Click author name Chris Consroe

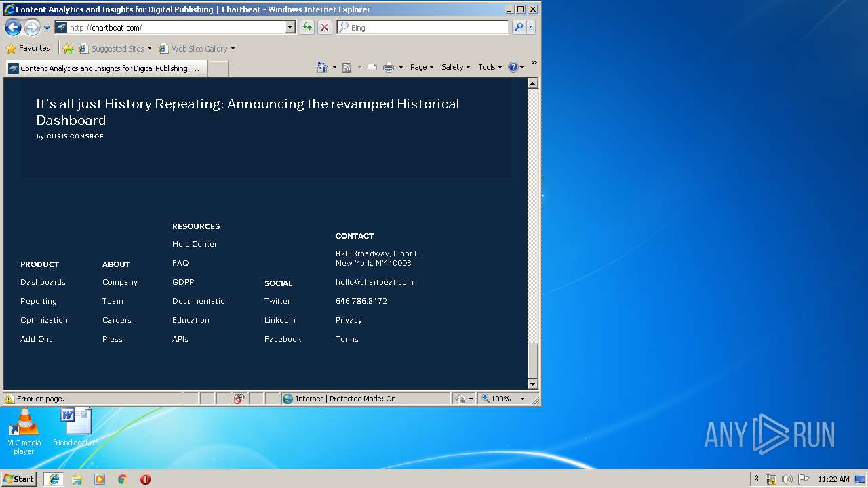[75, 136]
